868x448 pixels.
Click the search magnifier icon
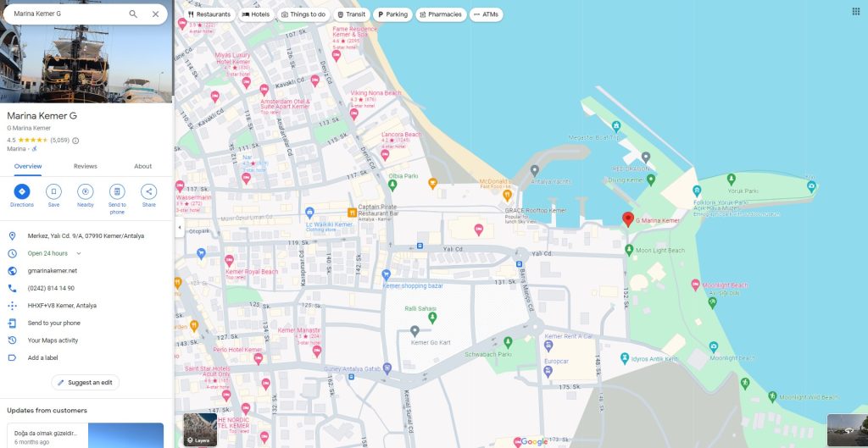tap(133, 14)
